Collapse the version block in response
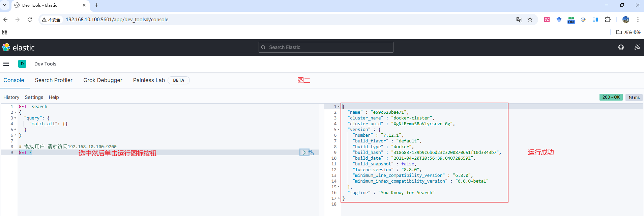The width and height of the screenshot is (644, 216). click(x=339, y=130)
